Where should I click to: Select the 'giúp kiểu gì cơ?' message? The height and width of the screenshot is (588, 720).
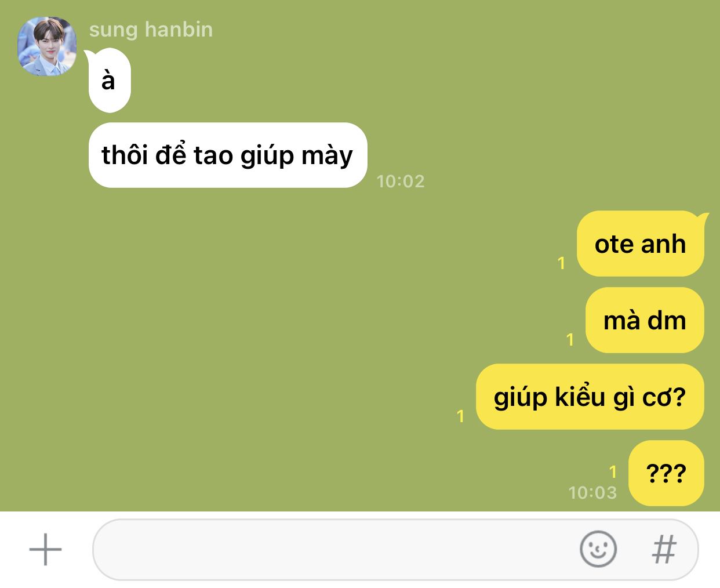(x=590, y=397)
